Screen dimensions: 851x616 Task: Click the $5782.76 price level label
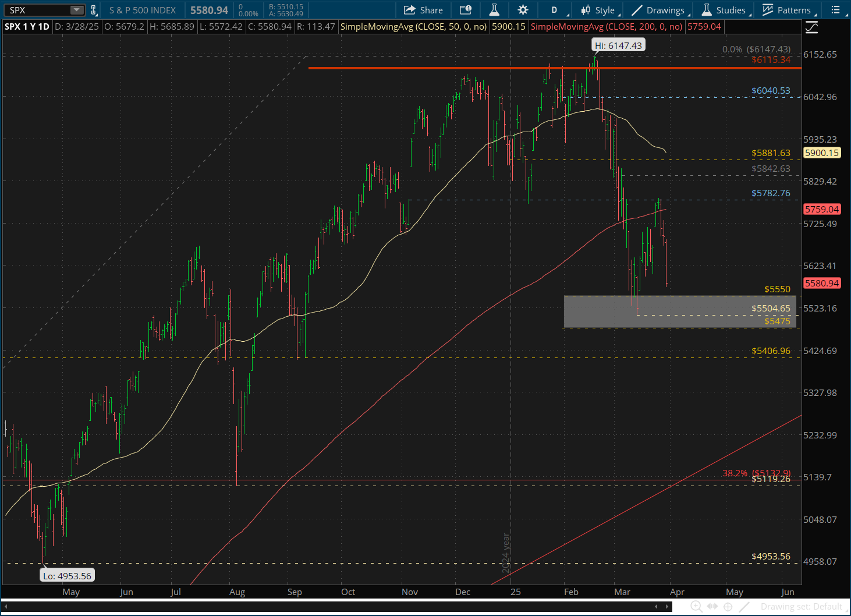pos(771,193)
